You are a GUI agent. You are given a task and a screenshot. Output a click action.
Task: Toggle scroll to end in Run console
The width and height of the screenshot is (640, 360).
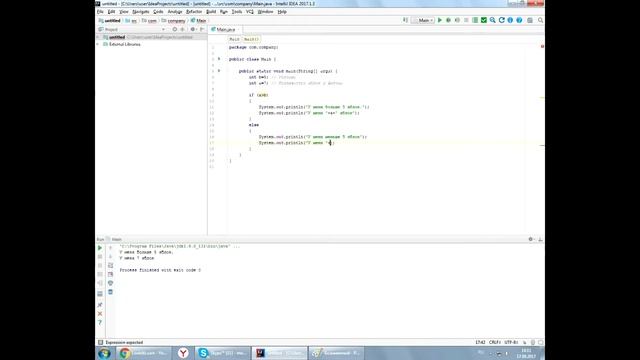click(111, 274)
